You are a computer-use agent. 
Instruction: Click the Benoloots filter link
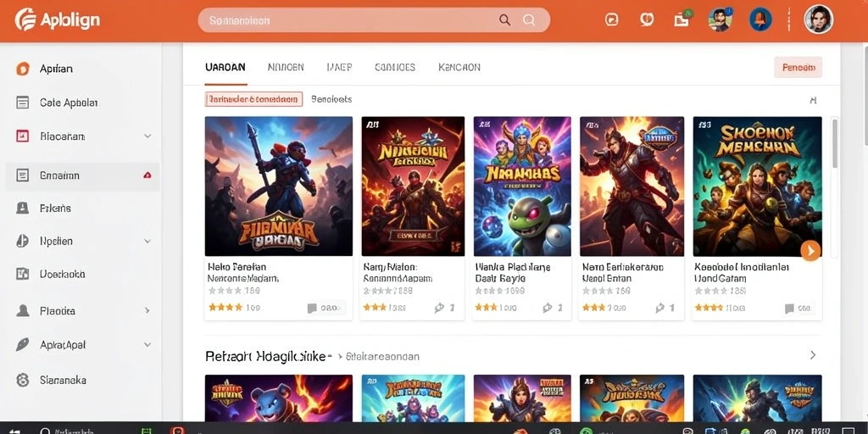[x=331, y=100]
